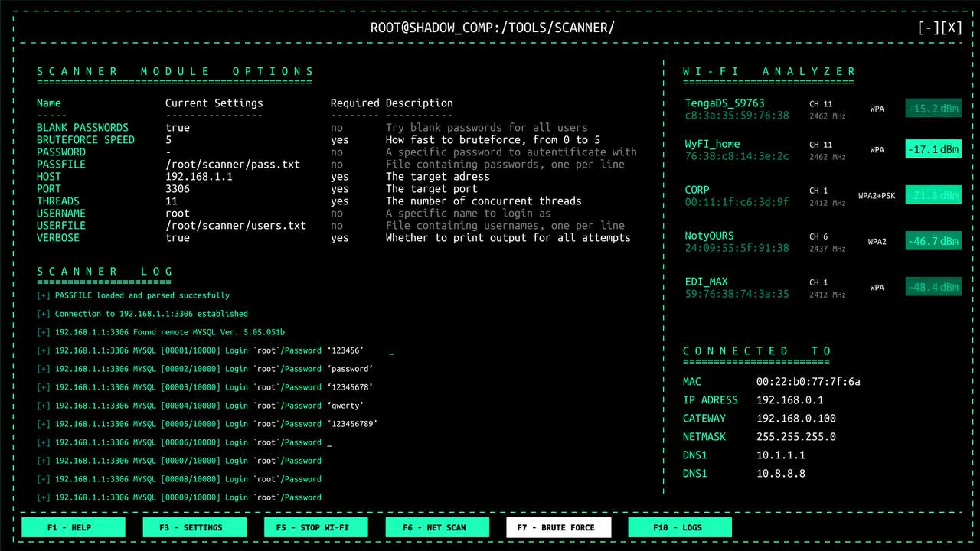Disable VERBOSE output

(x=178, y=238)
